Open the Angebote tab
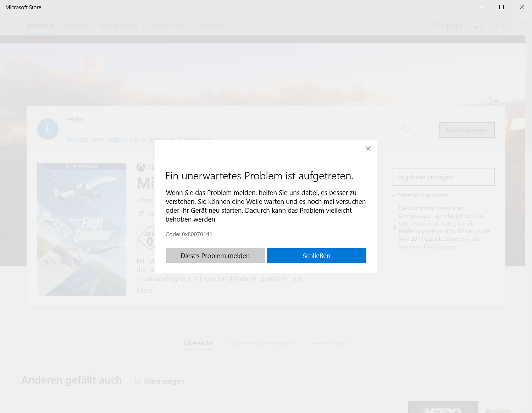 pos(210,26)
